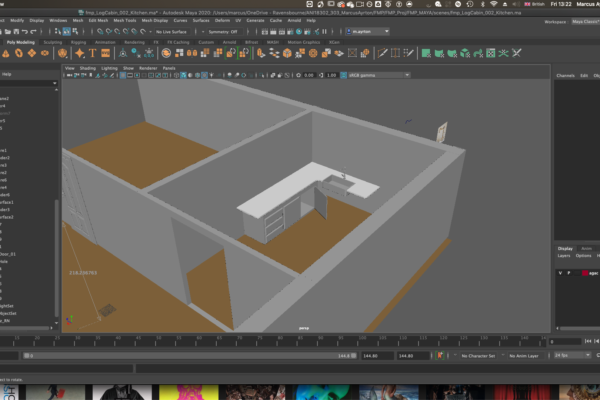Switch to the Sculpting shelf tab
This screenshot has height=400, width=600.
pos(53,42)
